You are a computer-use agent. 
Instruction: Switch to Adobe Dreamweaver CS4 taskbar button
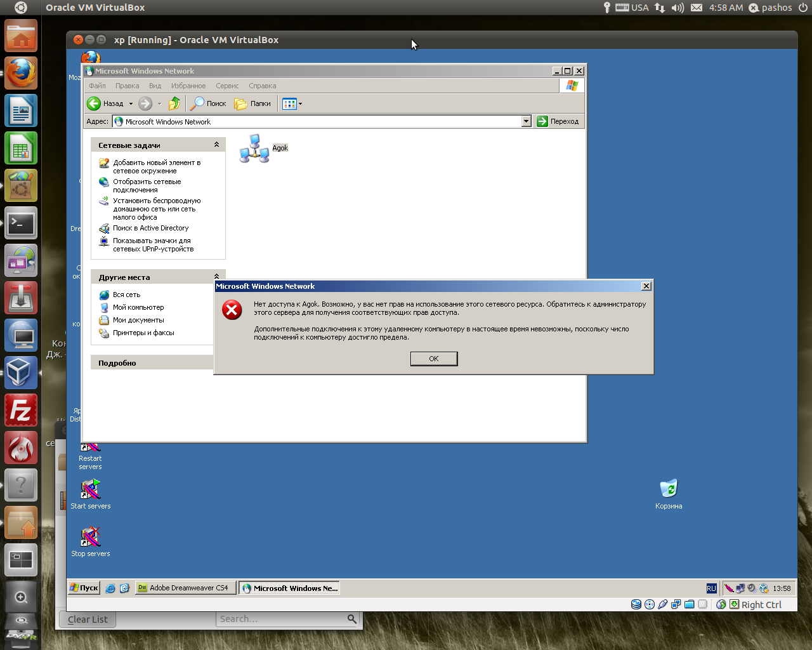(186, 588)
